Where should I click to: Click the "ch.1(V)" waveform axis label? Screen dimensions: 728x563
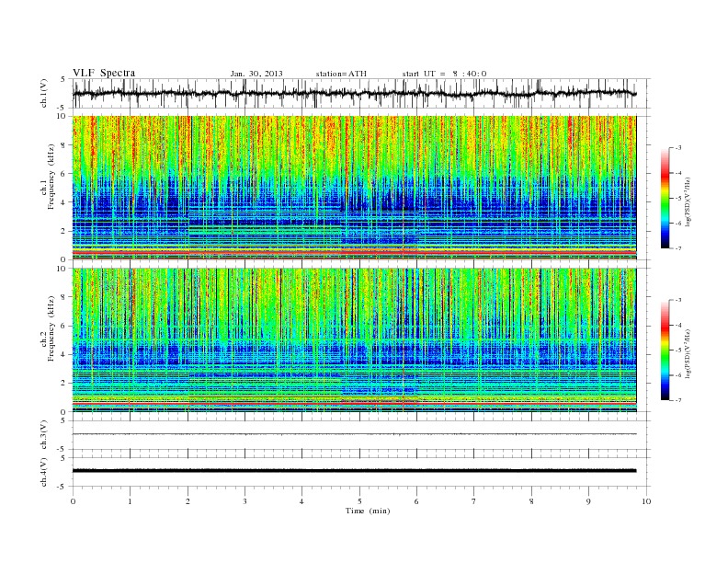[x=44, y=93]
